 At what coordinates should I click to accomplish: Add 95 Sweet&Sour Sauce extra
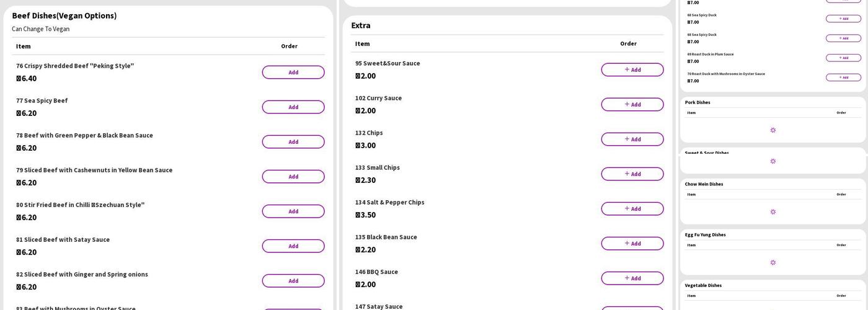coord(632,70)
